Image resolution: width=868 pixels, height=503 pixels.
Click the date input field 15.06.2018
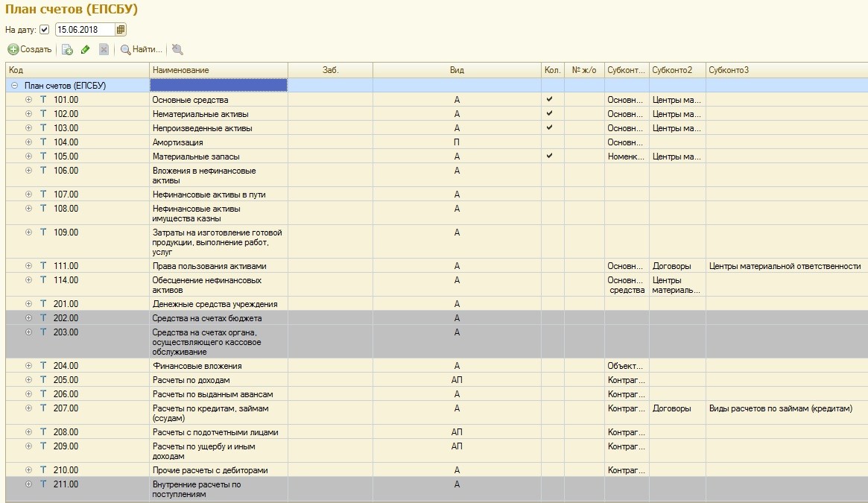coord(83,30)
